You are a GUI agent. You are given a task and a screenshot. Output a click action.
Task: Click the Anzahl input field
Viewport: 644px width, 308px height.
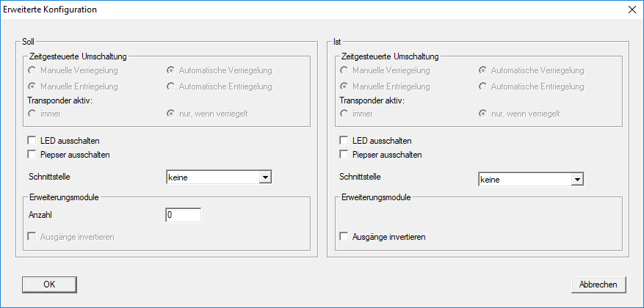[183, 216]
